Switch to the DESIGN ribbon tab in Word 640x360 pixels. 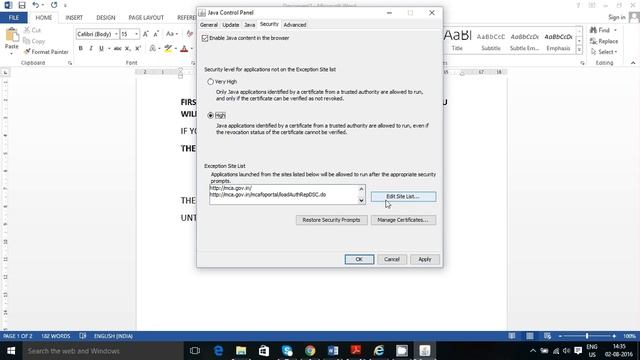click(x=106, y=18)
